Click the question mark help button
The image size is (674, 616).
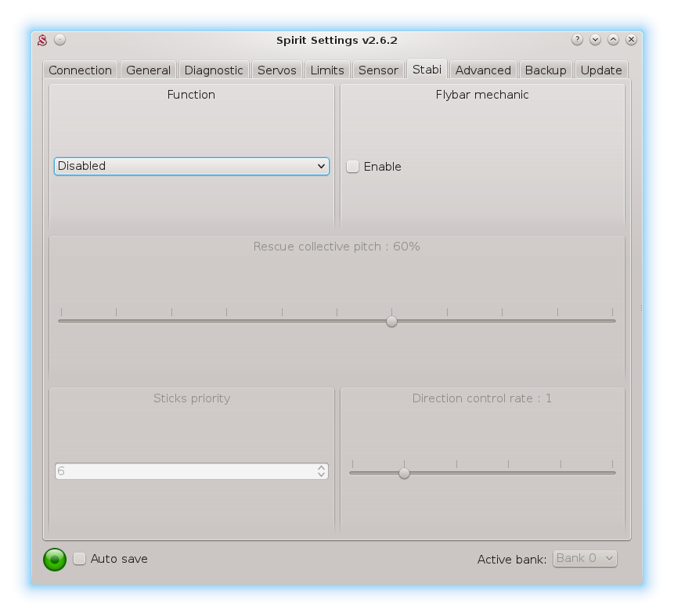pyautogui.click(x=577, y=40)
